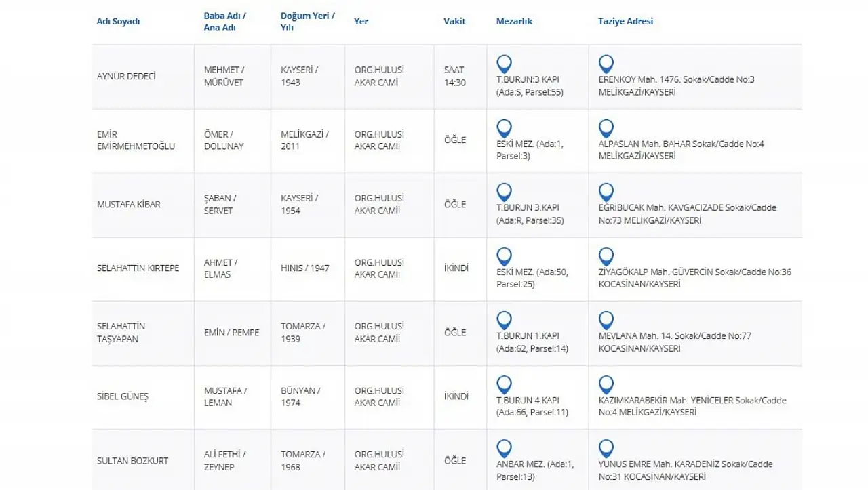
Task: Open cemetery pin for Sultan Bozkurt
Action: click(x=504, y=449)
